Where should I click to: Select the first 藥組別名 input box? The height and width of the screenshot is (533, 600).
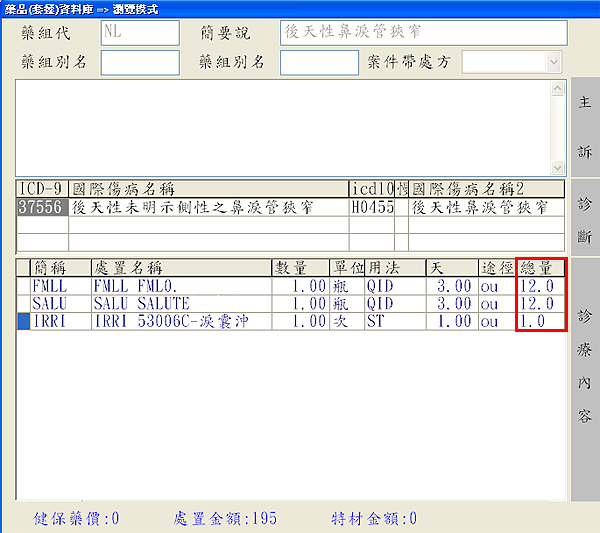pyautogui.click(x=140, y=62)
